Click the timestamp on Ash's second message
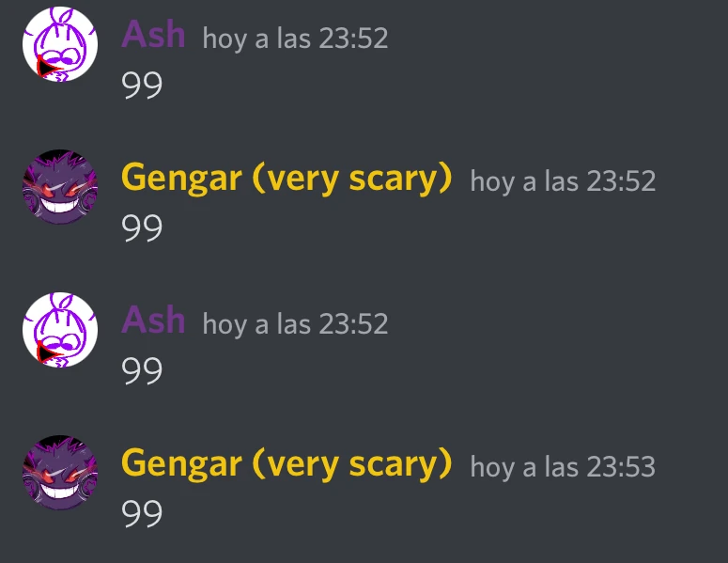 click(x=295, y=323)
